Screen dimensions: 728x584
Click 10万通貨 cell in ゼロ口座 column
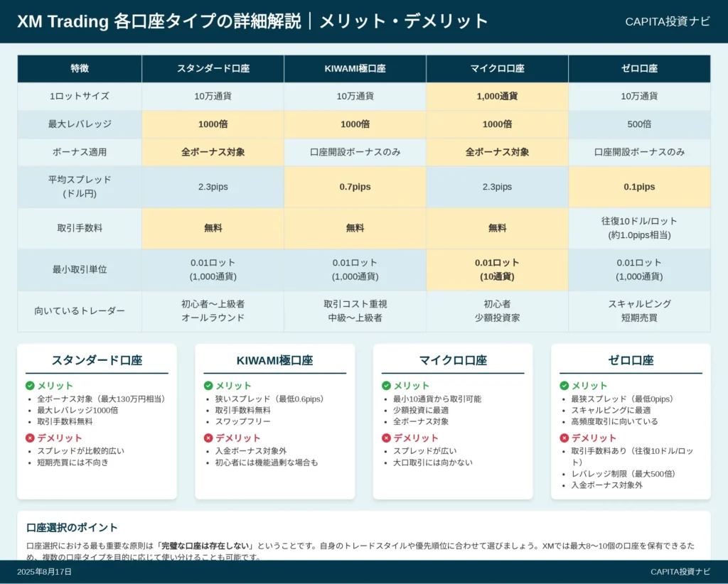[639, 97]
